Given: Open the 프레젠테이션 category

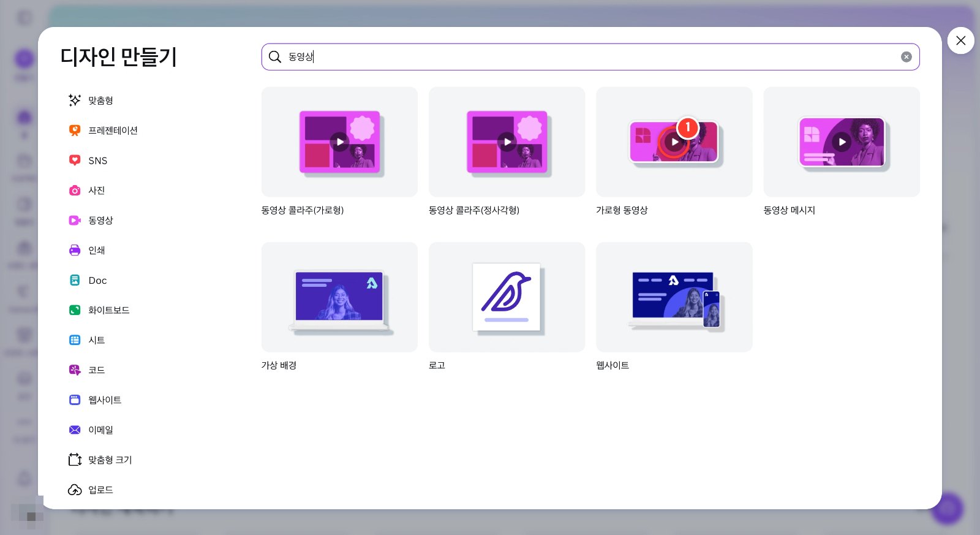Looking at the screenshot, I should coord(113,130).
